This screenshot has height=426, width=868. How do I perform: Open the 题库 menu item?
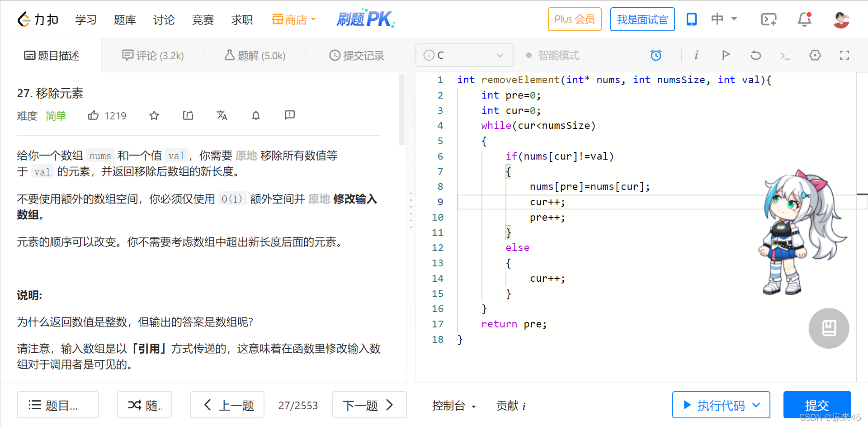point(125,19)
